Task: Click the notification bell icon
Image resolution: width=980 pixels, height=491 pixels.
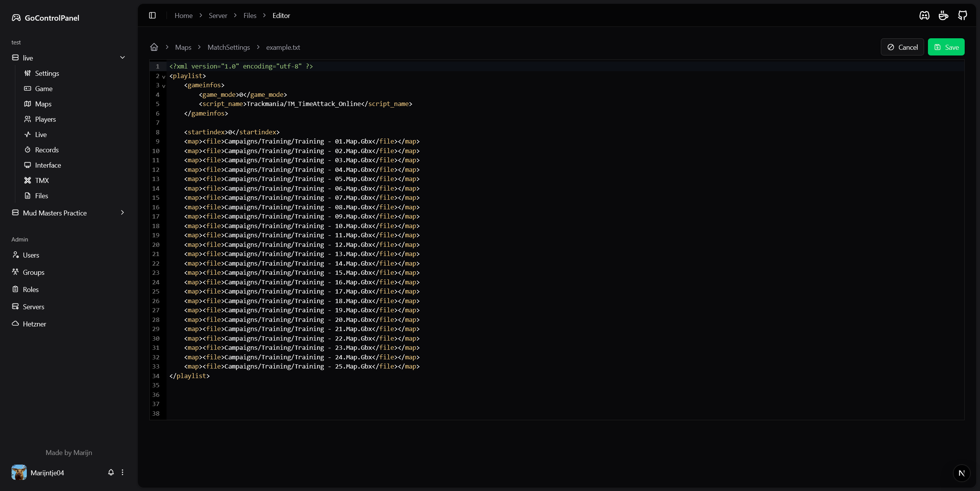Action: click(x=111, y=472)
